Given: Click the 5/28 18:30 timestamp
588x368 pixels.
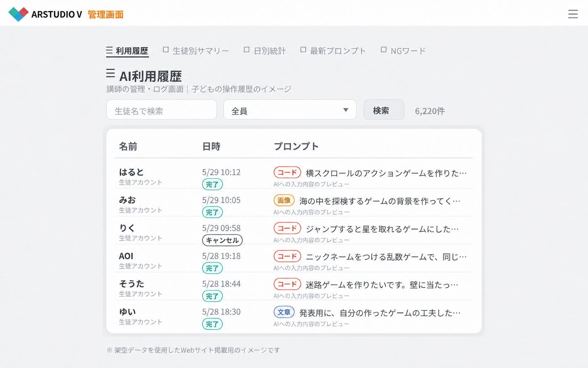Looking at the screenshot, I should (221, 312).
